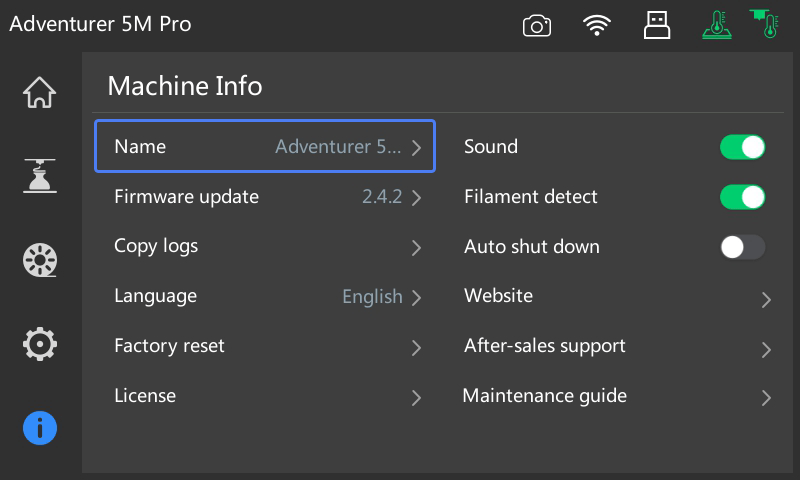Enable Auto shut down switch
Screen dimensions: 800x480
[742, 247]
